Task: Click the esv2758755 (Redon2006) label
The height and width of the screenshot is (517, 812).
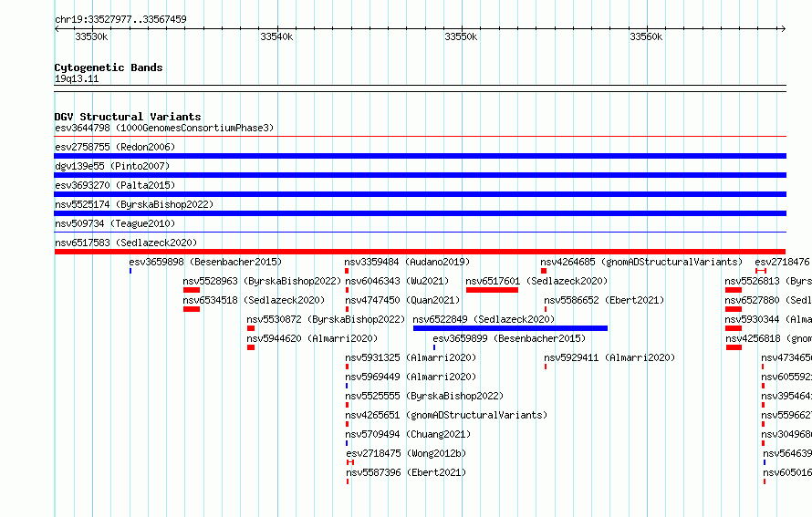Action: pyautogui.click(x=115, y=147)
